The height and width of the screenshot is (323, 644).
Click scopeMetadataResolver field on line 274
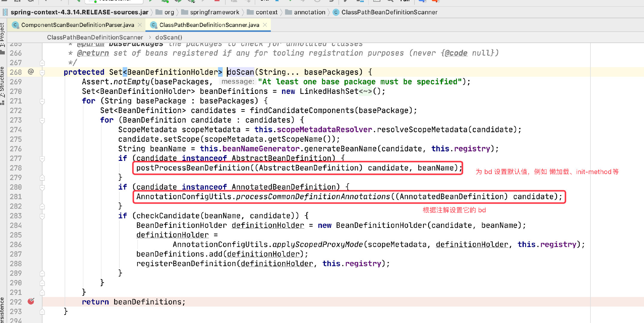[x=324, y=129]
